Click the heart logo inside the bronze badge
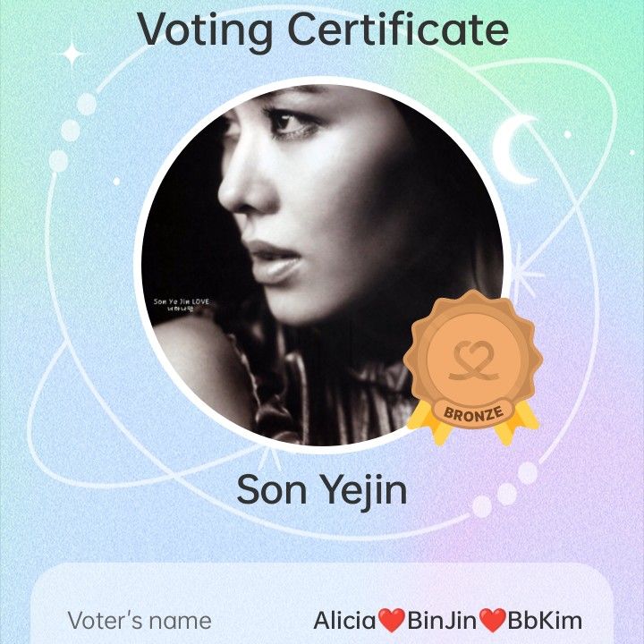The width and height of the screenshot is (644, 644). 473,360
